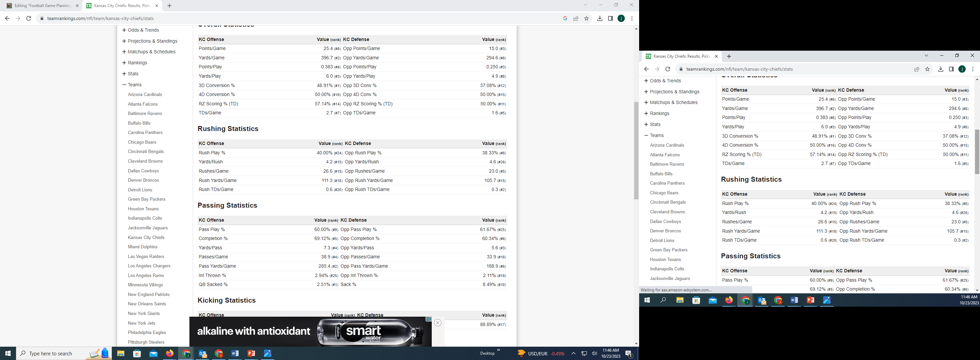Open the share icon in left window address bar
This screenshot has width=980, height=360.
click(576, 18)
